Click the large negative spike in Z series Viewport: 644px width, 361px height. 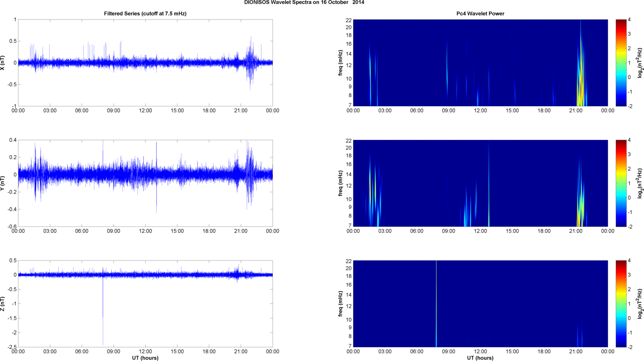(x=103, y=311)
